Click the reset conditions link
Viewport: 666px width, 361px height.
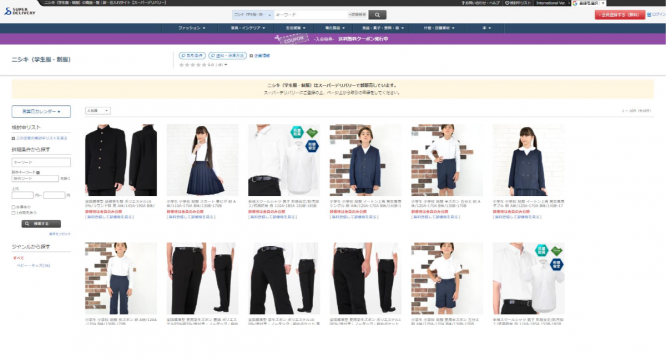pos(60,234)
